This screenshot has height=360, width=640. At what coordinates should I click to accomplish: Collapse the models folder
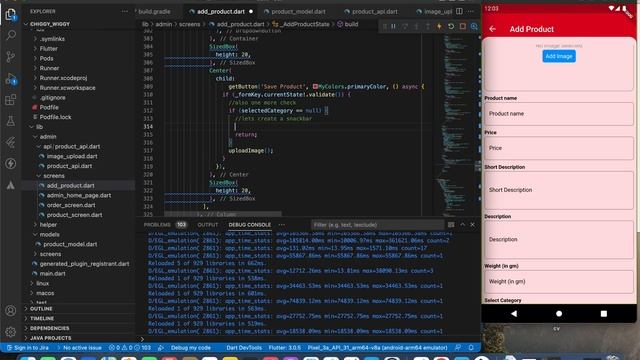coord(49,234)
